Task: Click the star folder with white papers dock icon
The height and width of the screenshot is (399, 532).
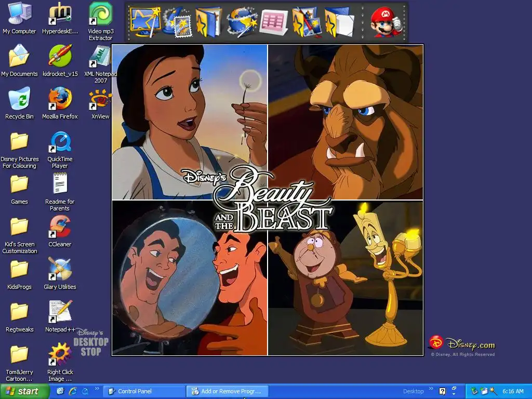Action: point(339,22)
